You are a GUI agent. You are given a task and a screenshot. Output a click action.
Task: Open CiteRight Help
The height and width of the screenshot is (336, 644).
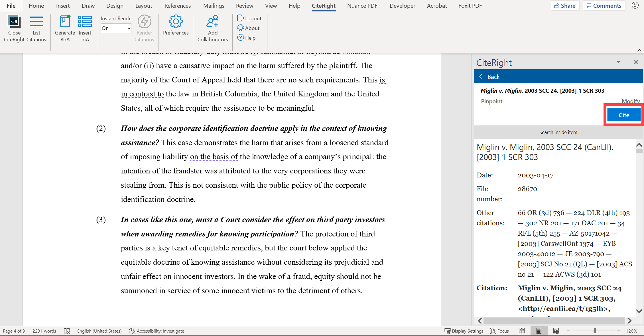pos(246,38)
